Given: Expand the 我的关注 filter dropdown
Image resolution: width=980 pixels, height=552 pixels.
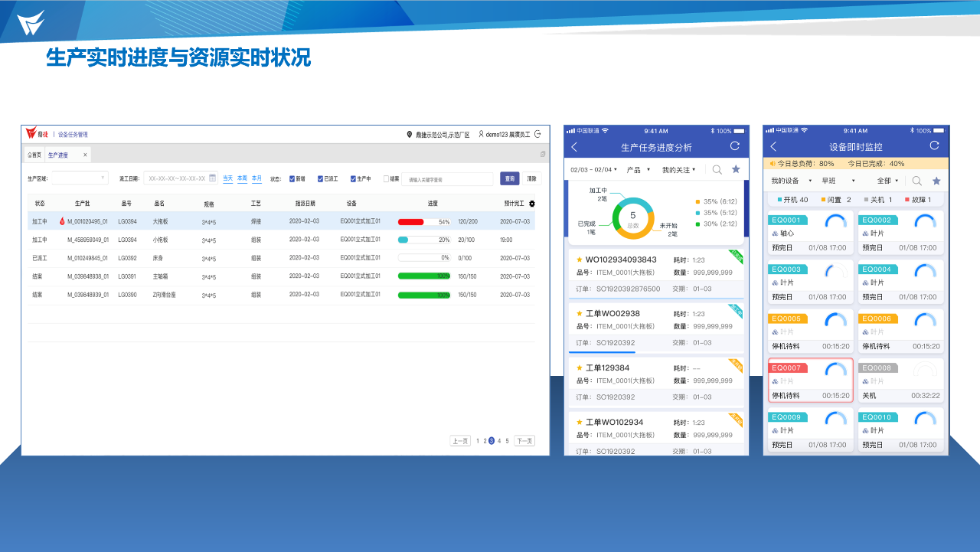Looking at the screenshot, I should pyautogui.click(x=679, y=170).
